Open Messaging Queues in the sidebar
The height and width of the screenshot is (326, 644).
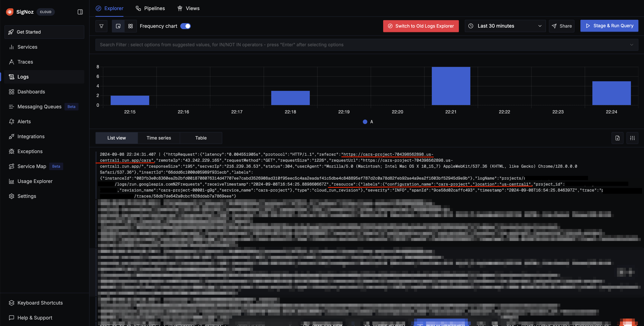coord(44,106)
